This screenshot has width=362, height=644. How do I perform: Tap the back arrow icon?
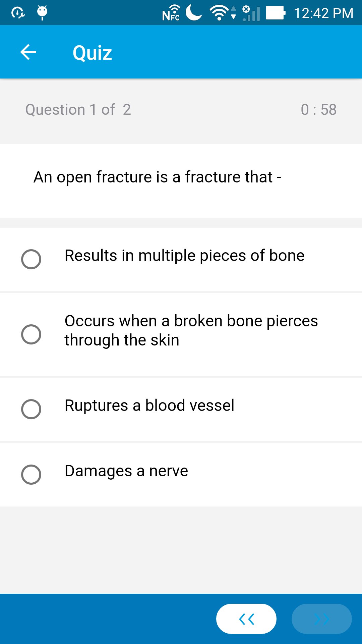point(28,52)
